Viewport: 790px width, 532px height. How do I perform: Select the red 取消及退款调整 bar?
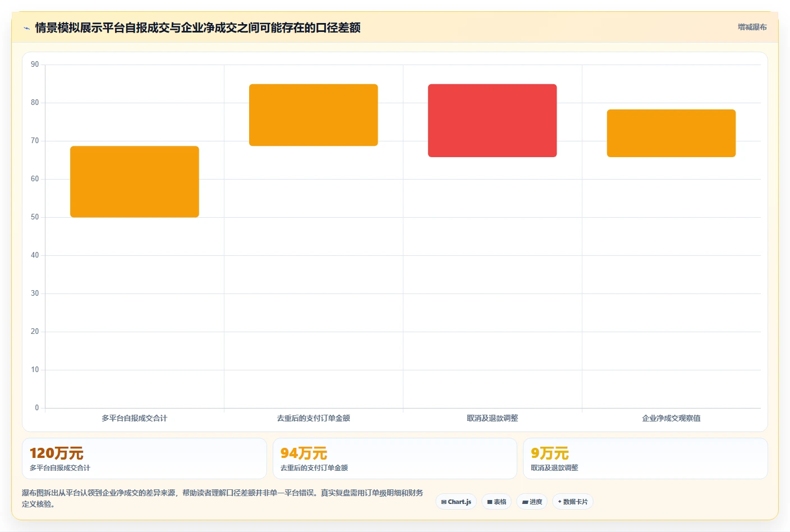pos(493,121)
